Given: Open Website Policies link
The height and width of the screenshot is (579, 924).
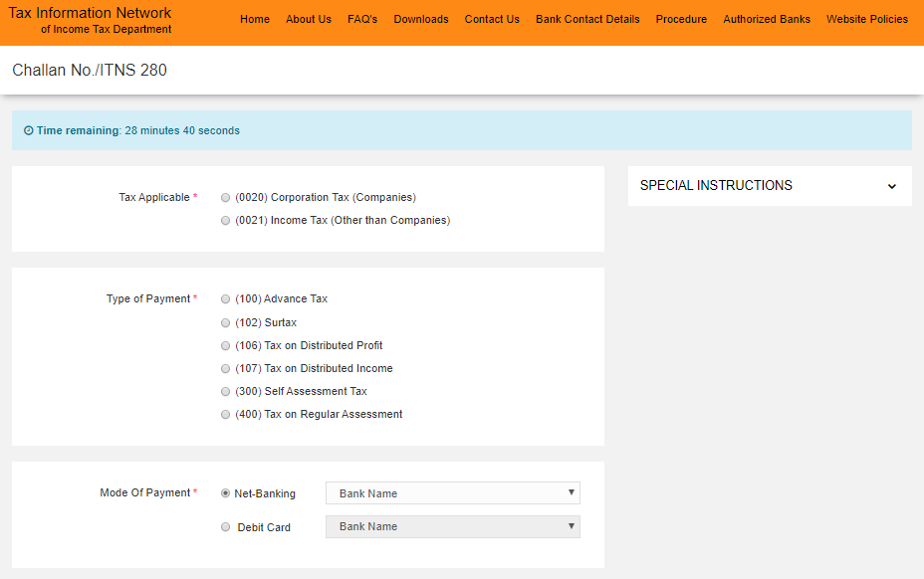Looking at the screenshot, I should click(867, 19).
